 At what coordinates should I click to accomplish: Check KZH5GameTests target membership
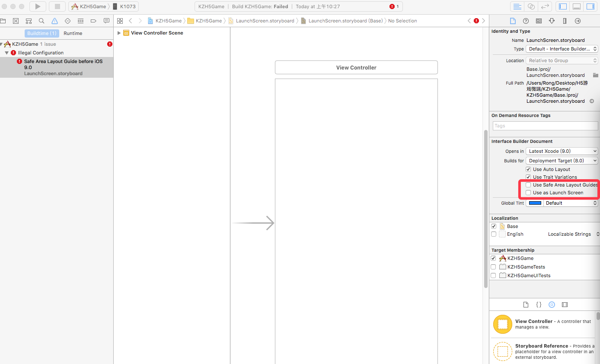(x=493, y=267)
